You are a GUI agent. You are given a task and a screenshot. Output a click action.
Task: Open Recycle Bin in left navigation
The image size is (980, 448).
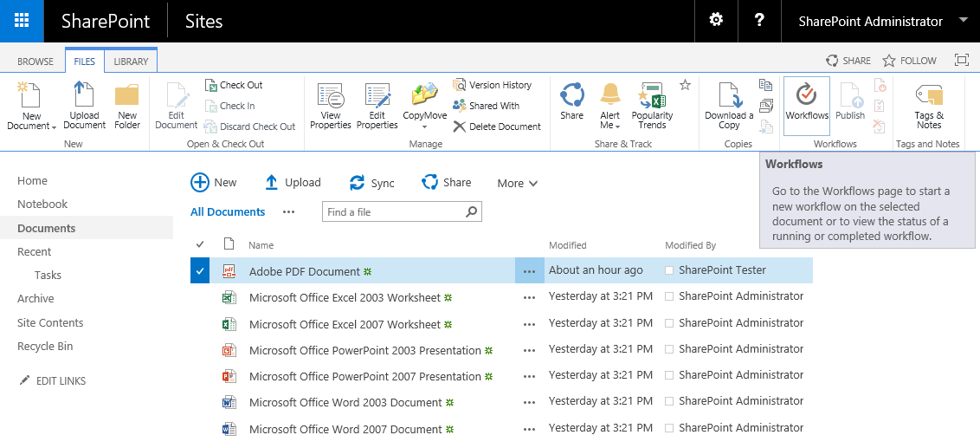click(45, 346)
